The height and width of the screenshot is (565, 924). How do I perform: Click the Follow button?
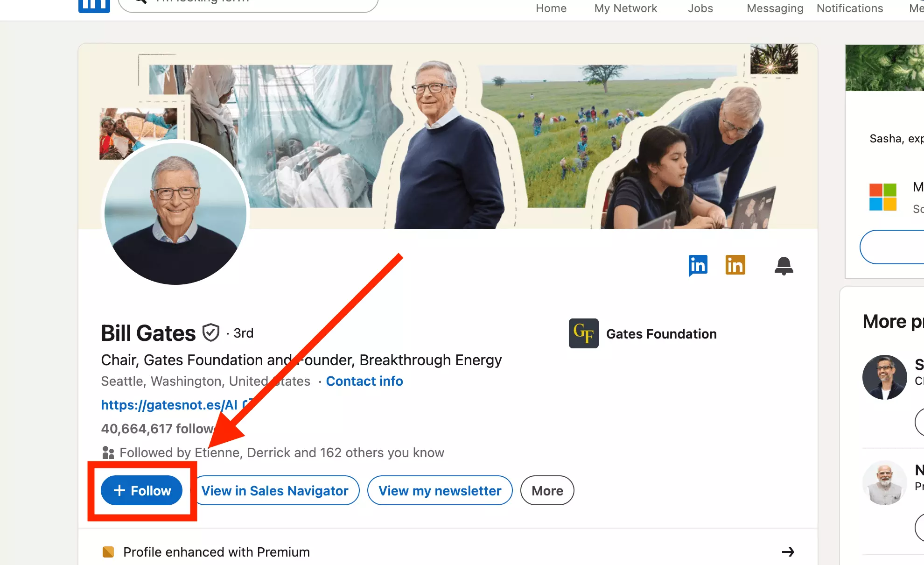click(142, 490)
